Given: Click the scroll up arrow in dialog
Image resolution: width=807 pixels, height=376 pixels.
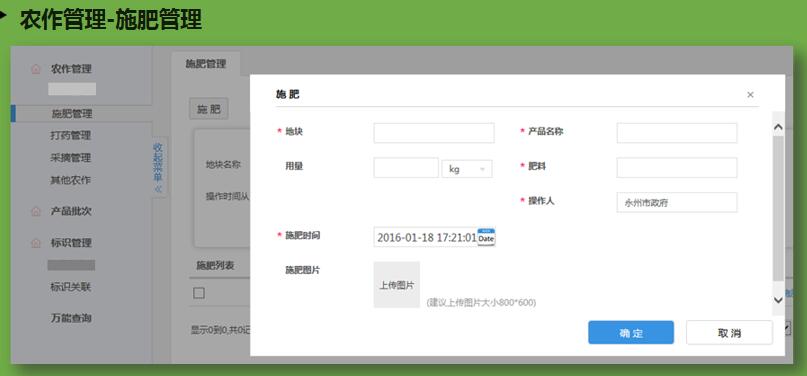Looking at the screenshot, I should (778, 127).
